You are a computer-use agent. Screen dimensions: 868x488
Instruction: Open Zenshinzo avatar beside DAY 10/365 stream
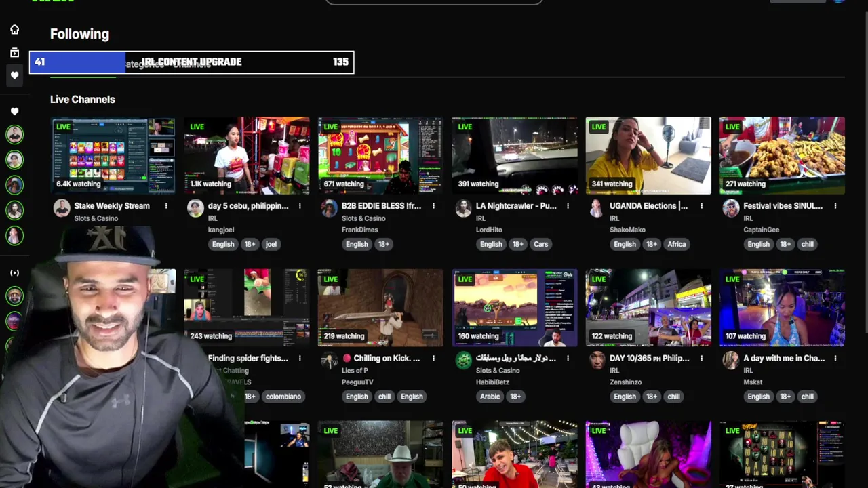(x=597, y=361)
